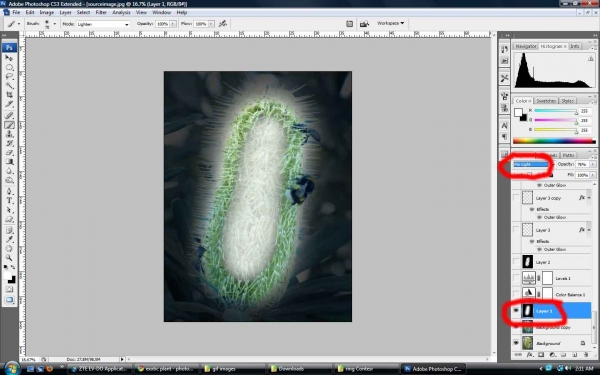This screenshot has height=375, width=600.
Task: Open Adobe Bridge from options bar
Action: pyautogui.click(x=364, y=24)
